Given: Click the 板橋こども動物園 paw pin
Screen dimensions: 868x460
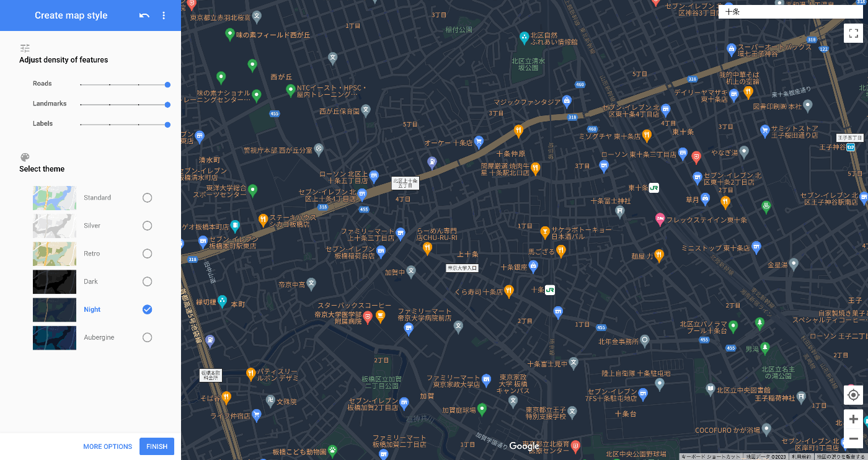Looking at the screenshot, I should coord(332,451).
